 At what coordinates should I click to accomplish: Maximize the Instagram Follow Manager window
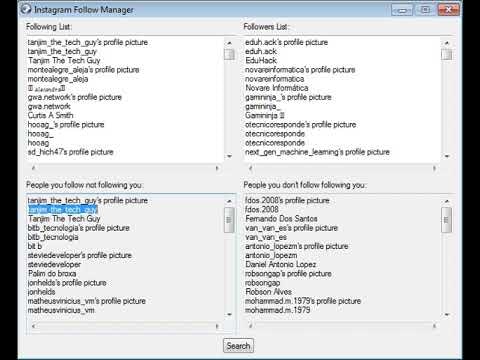pos(425,10)
